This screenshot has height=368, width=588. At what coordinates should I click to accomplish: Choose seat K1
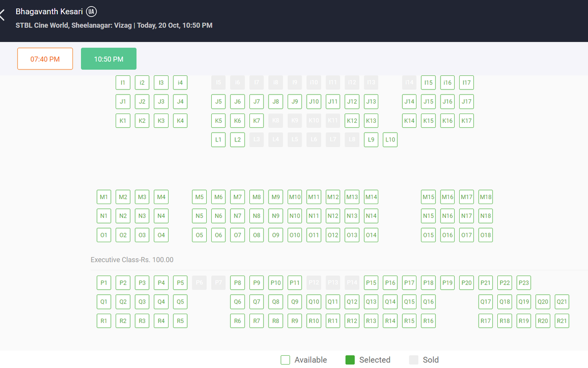point(123,121)
